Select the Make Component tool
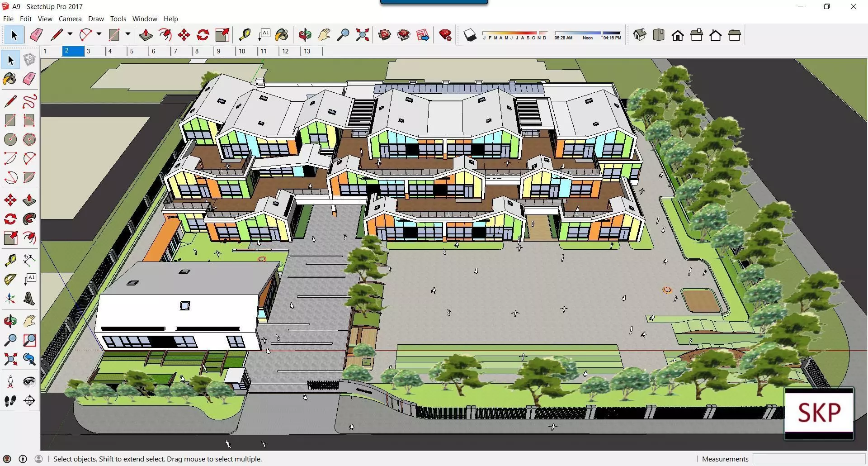 (x=29, y=60)
